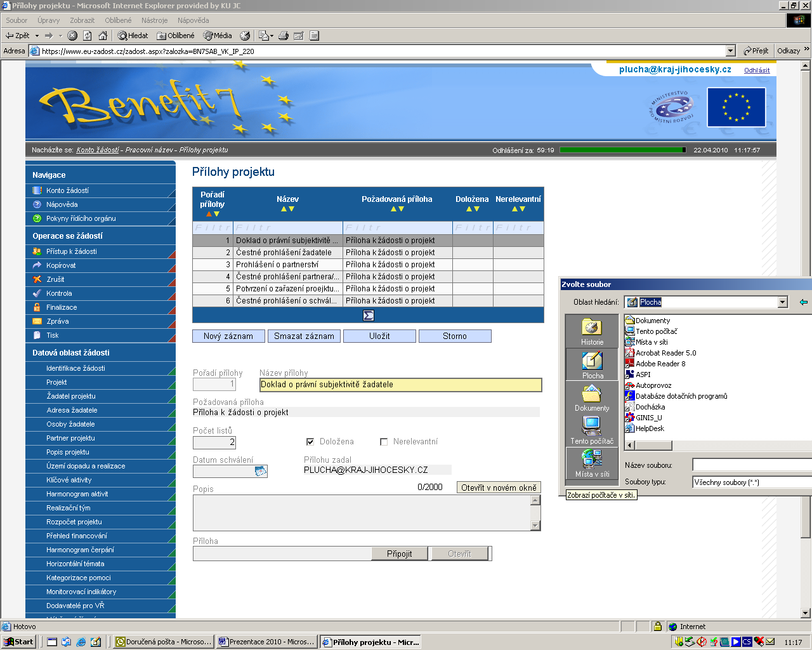Select Historie in the file dialog places bar
Image resolution: width=812 pixels, height=650 pixels.
592,331
